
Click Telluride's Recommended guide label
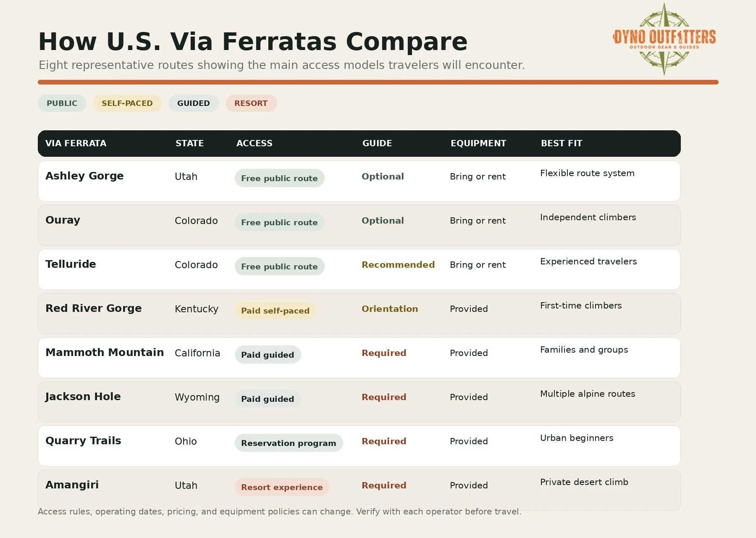pyautogui.click(x=398, y=265)
